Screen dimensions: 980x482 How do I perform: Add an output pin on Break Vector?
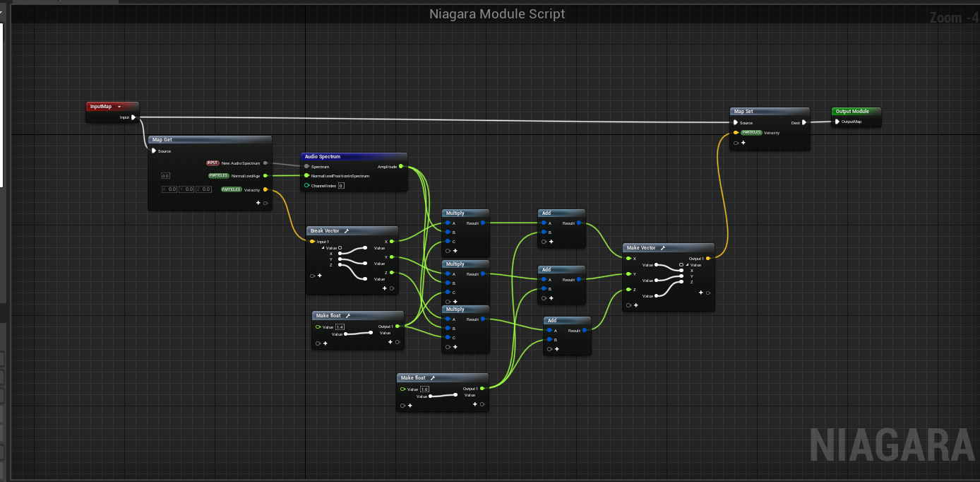click(385, 288)
